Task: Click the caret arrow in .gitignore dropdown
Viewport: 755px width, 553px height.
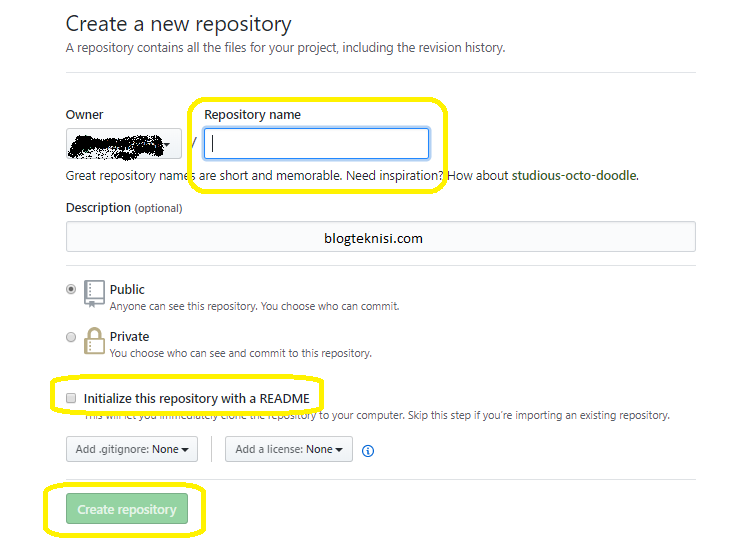Action: click(x=185, y=450)
